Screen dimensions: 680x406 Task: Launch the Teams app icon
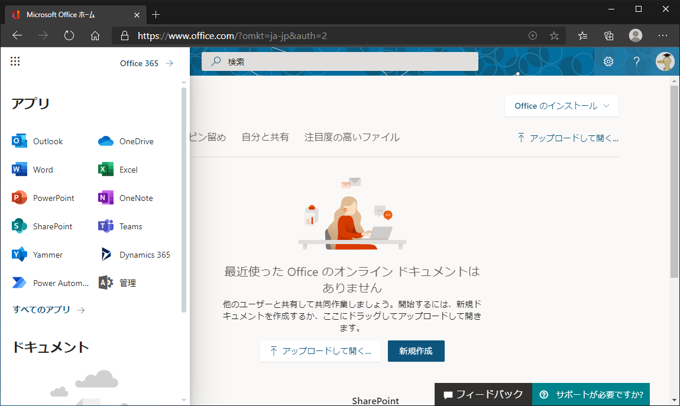[105, 226]
